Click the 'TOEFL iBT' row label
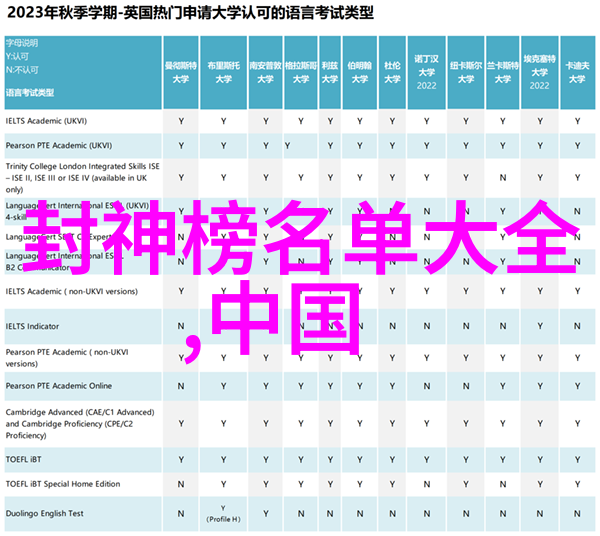The height and width of the screenshot is (536, 600). pos(23,460)
